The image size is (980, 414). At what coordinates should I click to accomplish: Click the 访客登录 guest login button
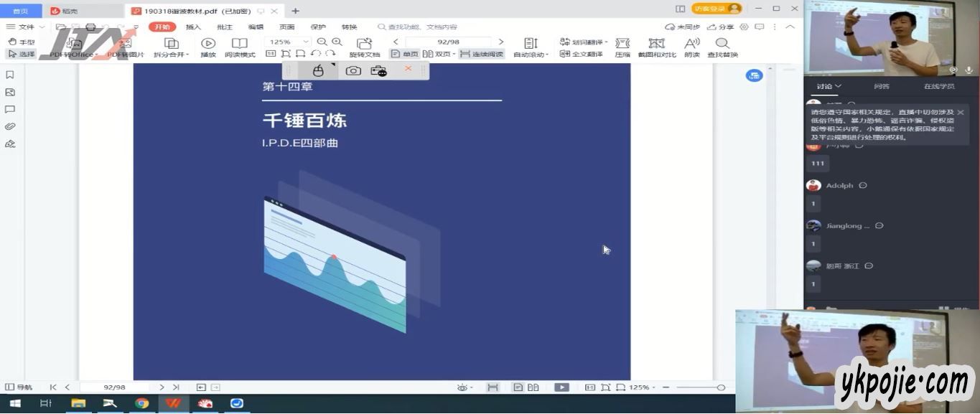pos(716,9)
